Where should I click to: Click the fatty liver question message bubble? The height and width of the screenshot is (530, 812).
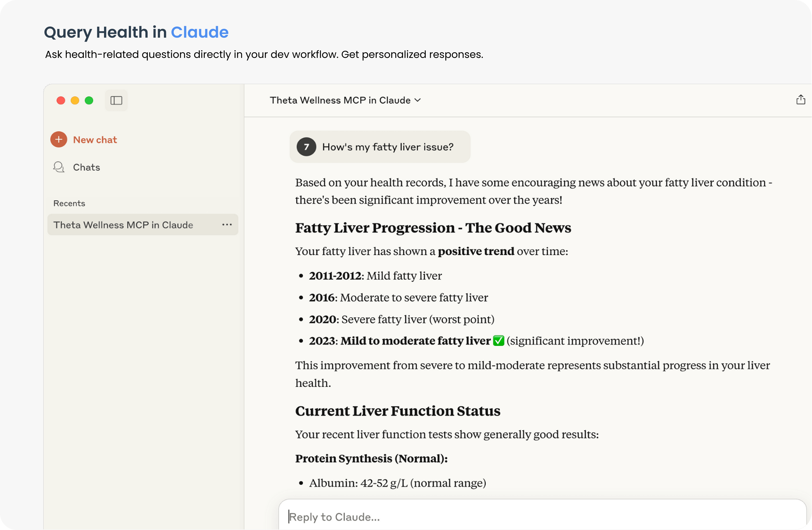click(387, 147)
